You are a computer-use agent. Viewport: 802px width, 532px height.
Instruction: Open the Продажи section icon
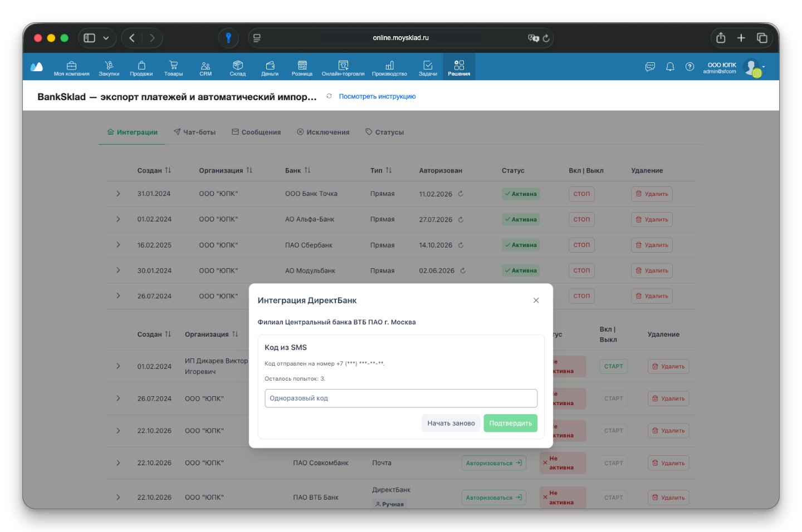point(141,65)
